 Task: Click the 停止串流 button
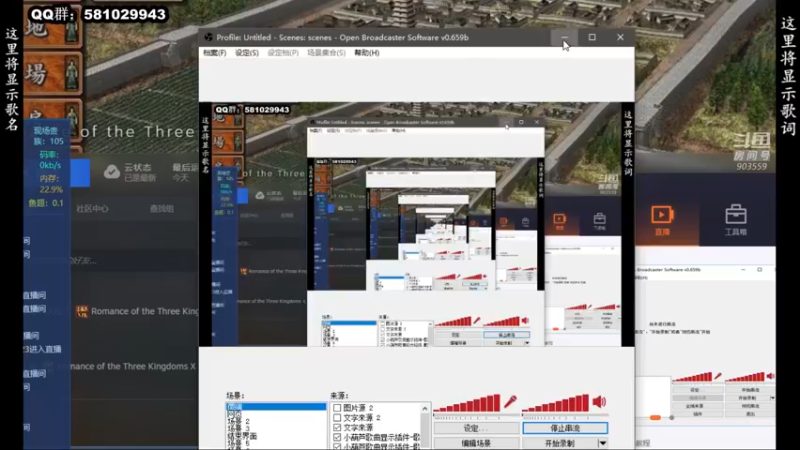tap(565, 428)
